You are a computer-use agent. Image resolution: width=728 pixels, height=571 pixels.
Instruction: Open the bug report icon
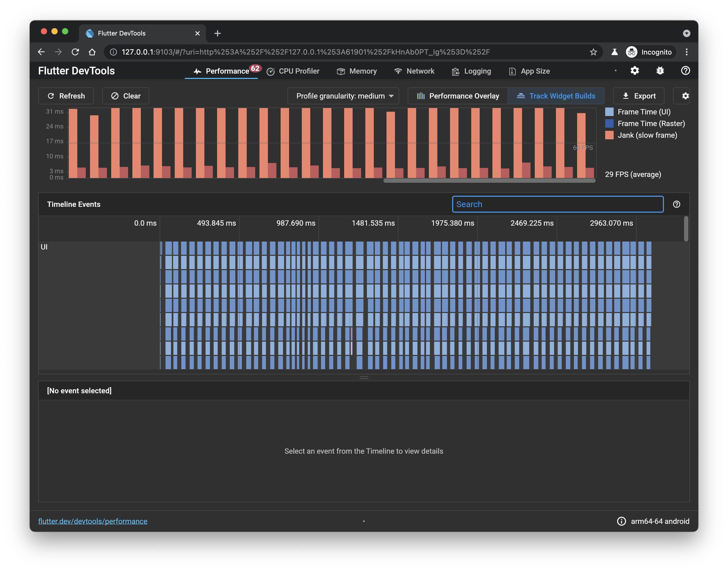point(660,70)
